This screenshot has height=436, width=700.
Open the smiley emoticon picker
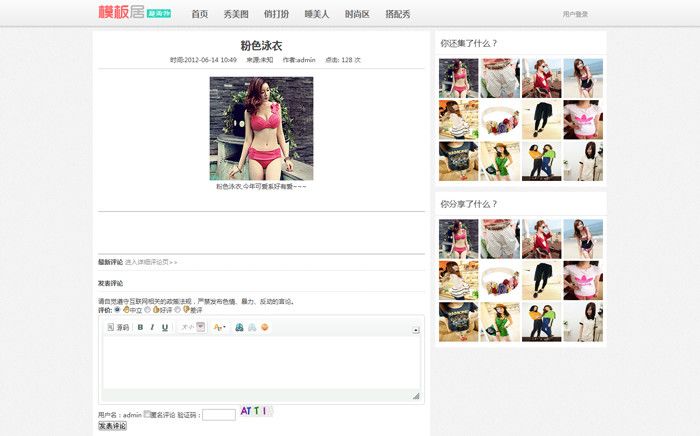point(265,327)
